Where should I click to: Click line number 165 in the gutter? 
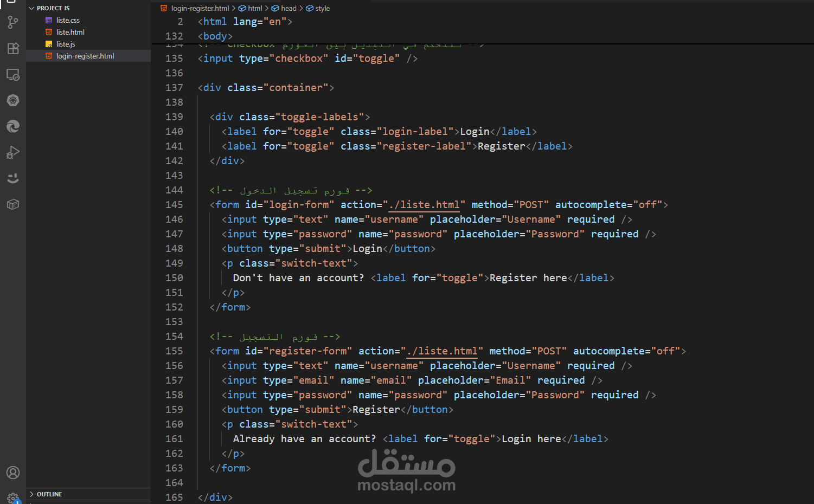click(x=174, y=497)
